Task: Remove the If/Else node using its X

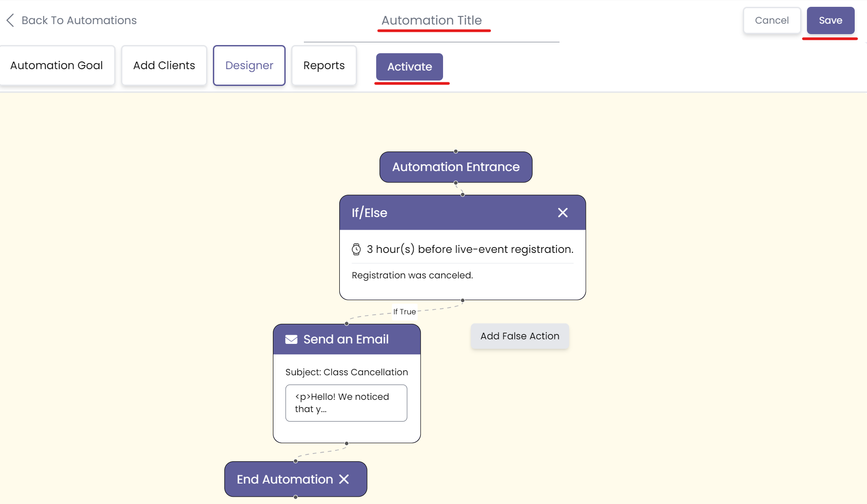Action: pyautogui.click(x=563, y=212)
